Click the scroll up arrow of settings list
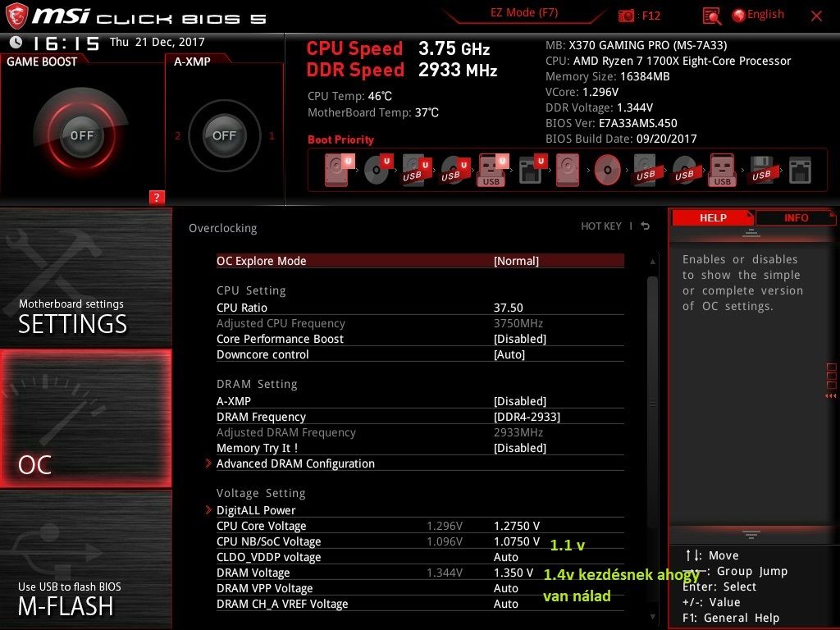This screenshot has width=840, height=630. [652, 262]
